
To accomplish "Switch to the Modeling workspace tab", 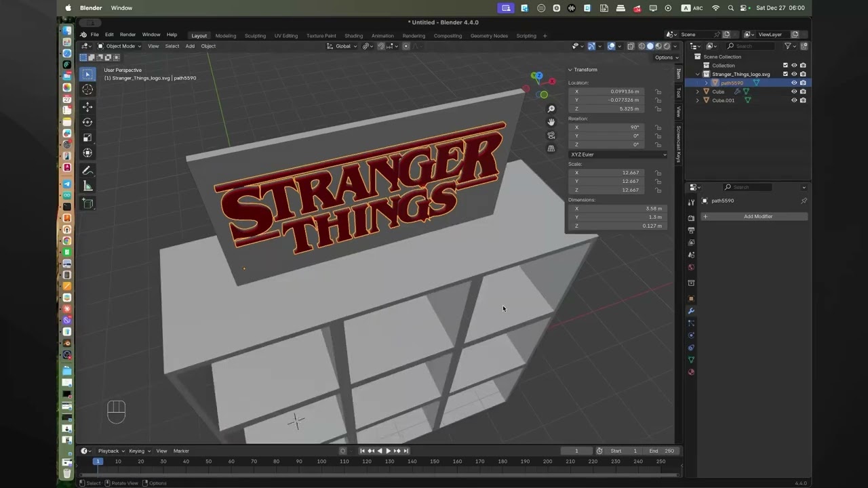I will 226,36.
